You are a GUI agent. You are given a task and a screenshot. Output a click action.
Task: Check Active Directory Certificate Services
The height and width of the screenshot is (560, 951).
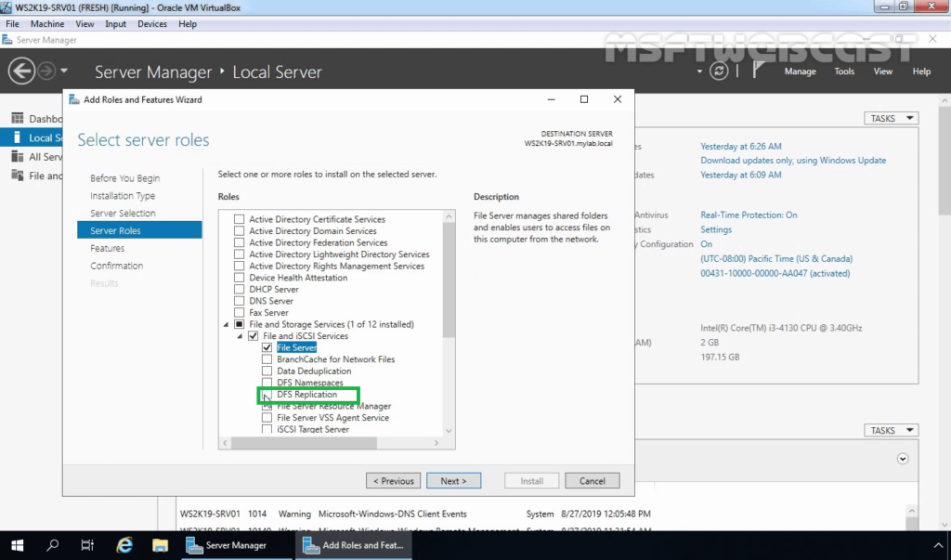[239, 219]
